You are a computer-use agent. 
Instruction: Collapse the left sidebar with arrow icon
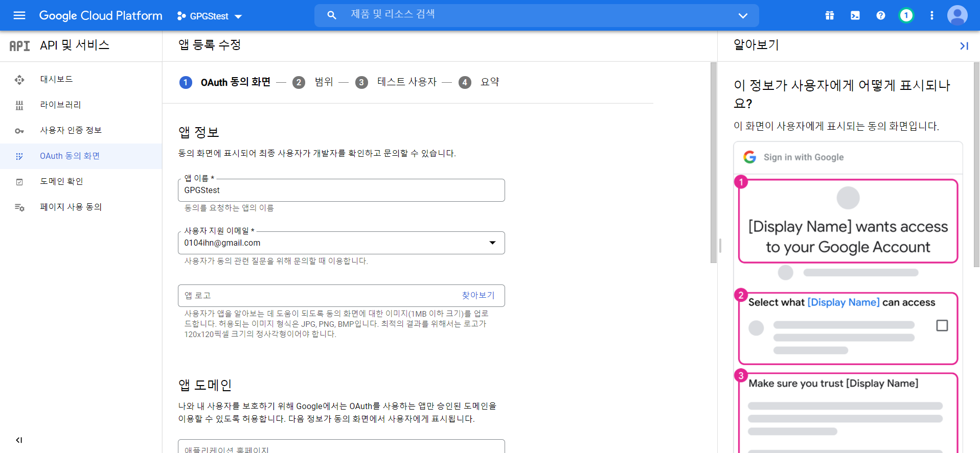19,440
